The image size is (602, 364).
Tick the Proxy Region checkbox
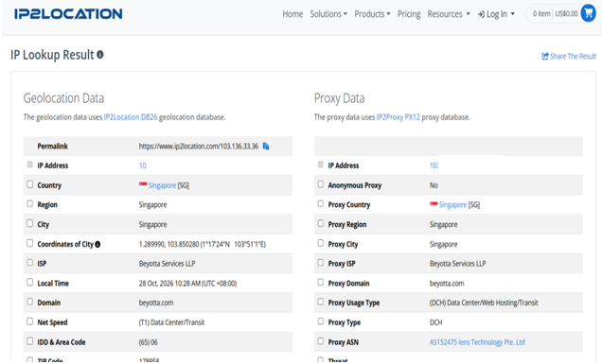(x=321, y=223)
